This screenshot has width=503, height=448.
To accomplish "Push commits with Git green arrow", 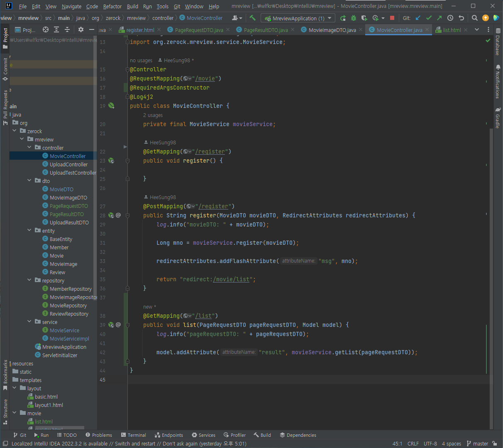I will (440, 18).
